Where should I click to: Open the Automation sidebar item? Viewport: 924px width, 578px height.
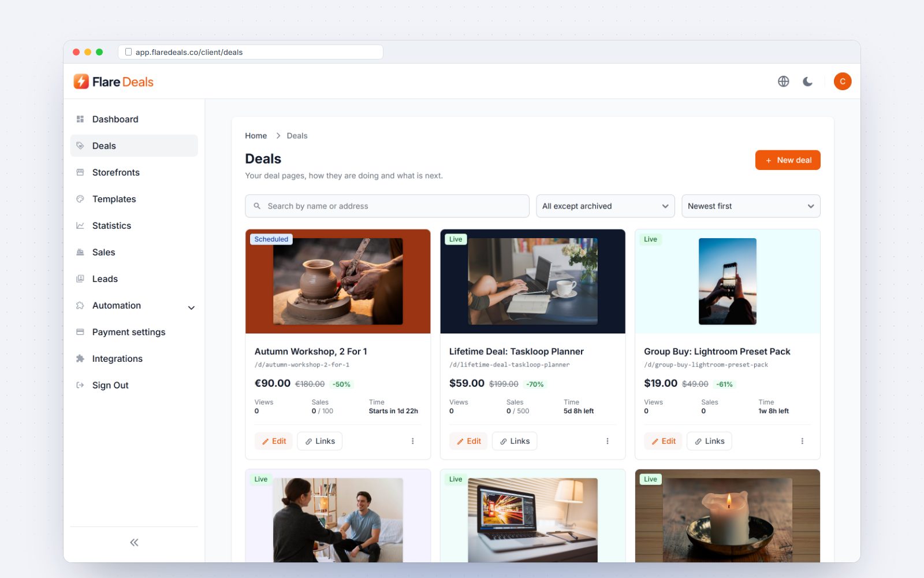(x=134, y=305)
